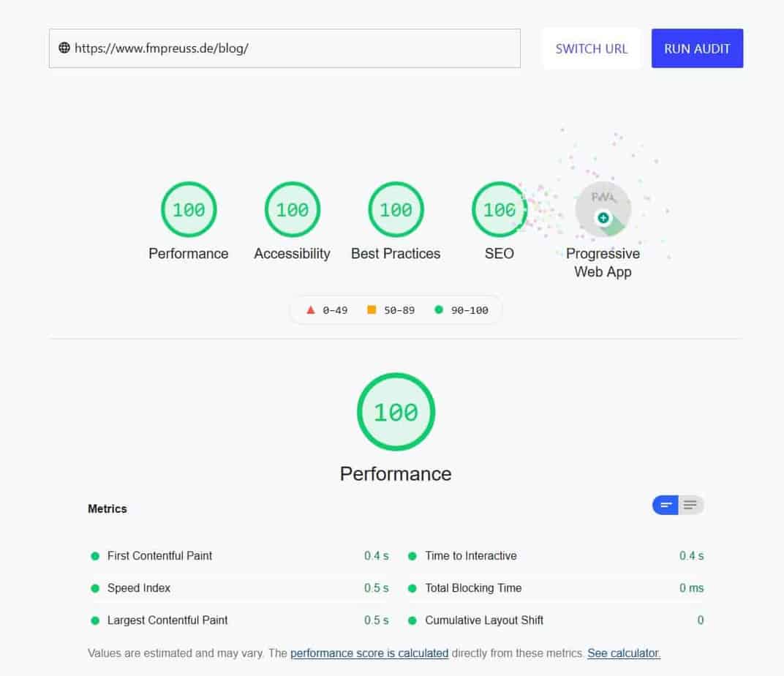Switch metrics to collapsed view toggle
Screen dimensions: 784x676
(666, 505)
